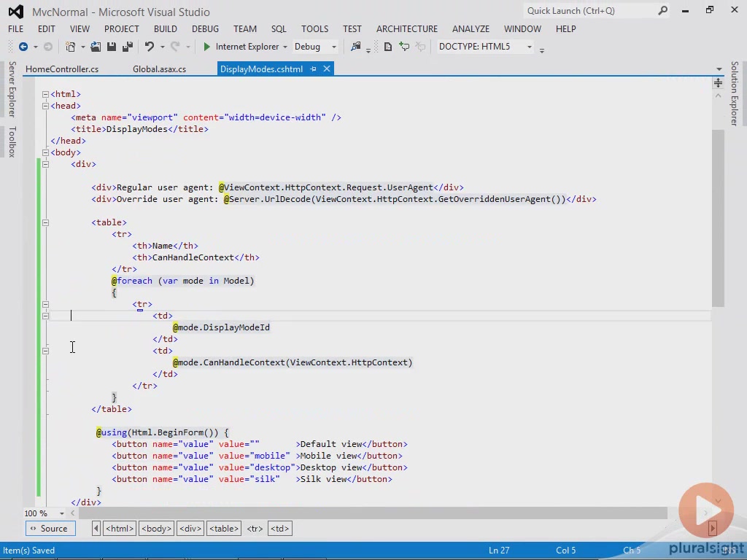Click the @mode.DisplayModeId code line
Viewport: 747px width, 560px height.
(221, 327)
